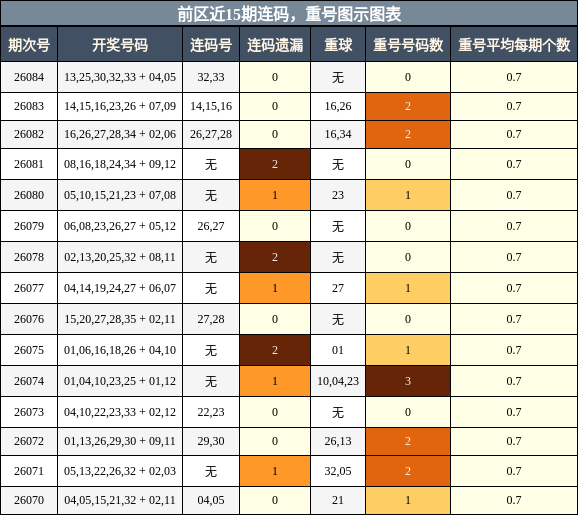Click period number 26078
Image resolution: width=578 pixels, height=515 pixels.
29,257
